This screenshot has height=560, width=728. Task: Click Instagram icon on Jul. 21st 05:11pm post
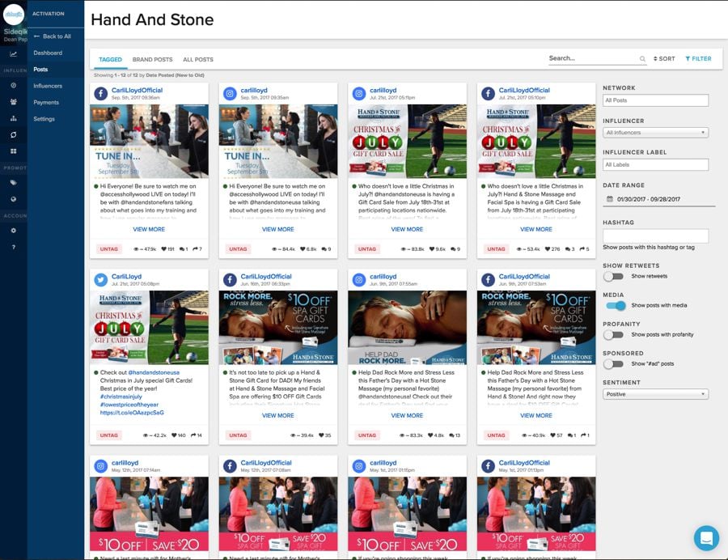click(x=359, y=93)
